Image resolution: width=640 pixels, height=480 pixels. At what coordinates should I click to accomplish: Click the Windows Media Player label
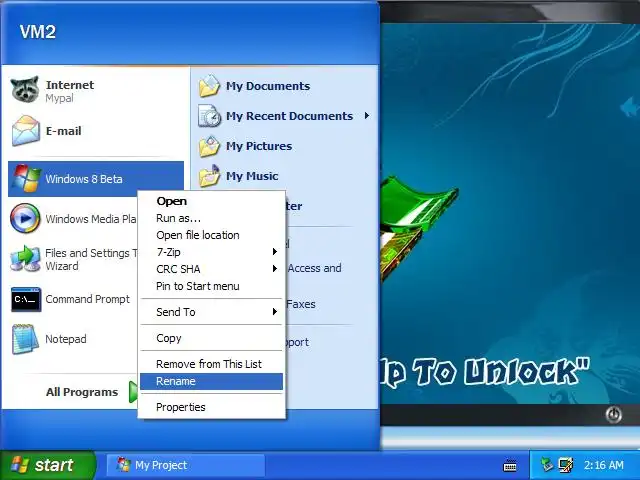pyautogui.click(x=91, y=219)
